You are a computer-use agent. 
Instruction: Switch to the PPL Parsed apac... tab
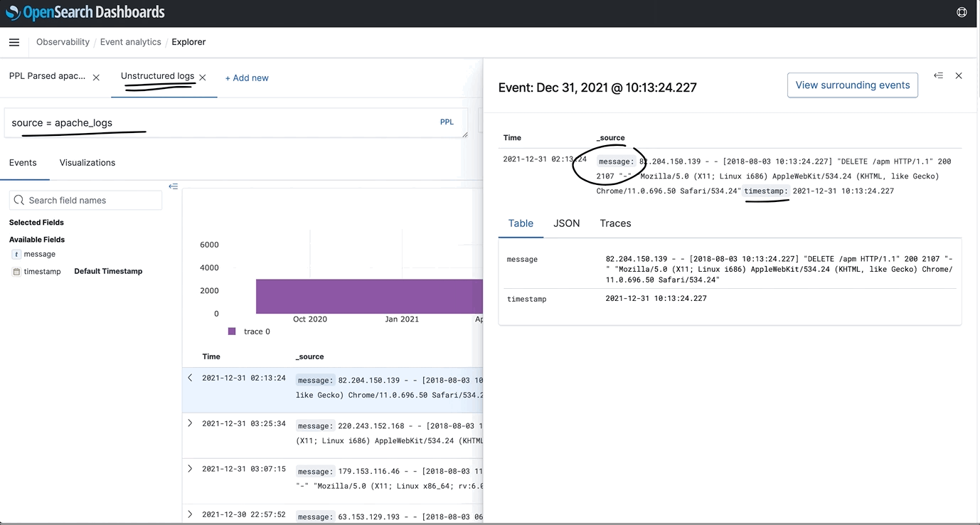(x=47, y=76)
